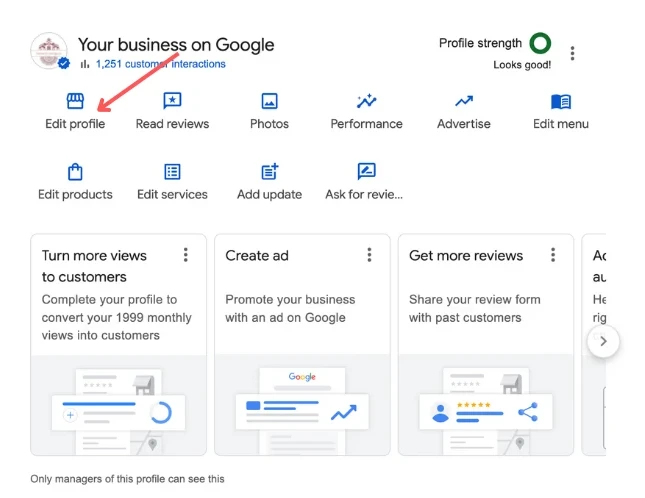Viewport: 645px width, 498px height.
Task: Open the Edit menu book icon
Action: pyautogui.click(x=561, y=101)
